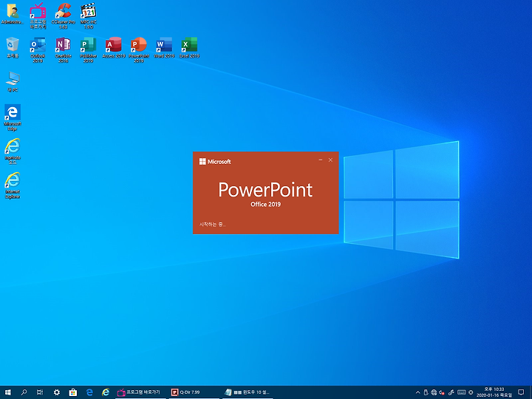Open the Windows Start menu
Screen dimensions: 532x399
click(8, 392)
